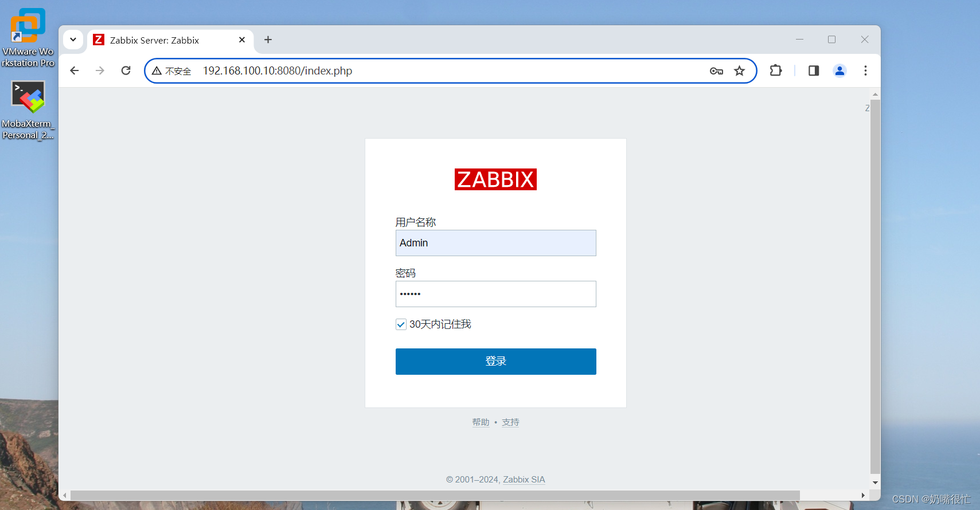Close the Chrome window
The height and width of the screenshot is (510, 980).
[865, 40]
